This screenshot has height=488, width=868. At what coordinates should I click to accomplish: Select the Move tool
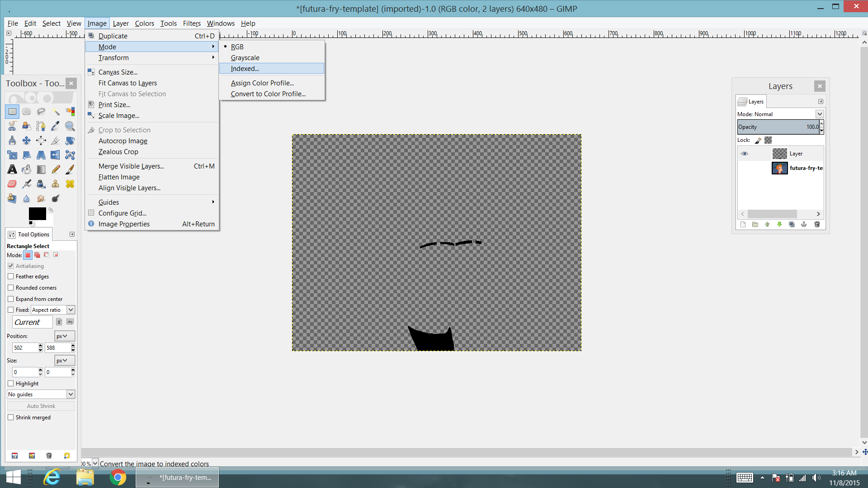tap(27, 141)
